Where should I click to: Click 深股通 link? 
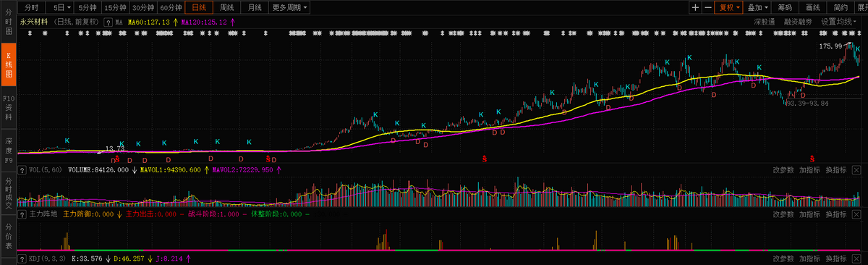pyautogui.click(x=764, y=22)
